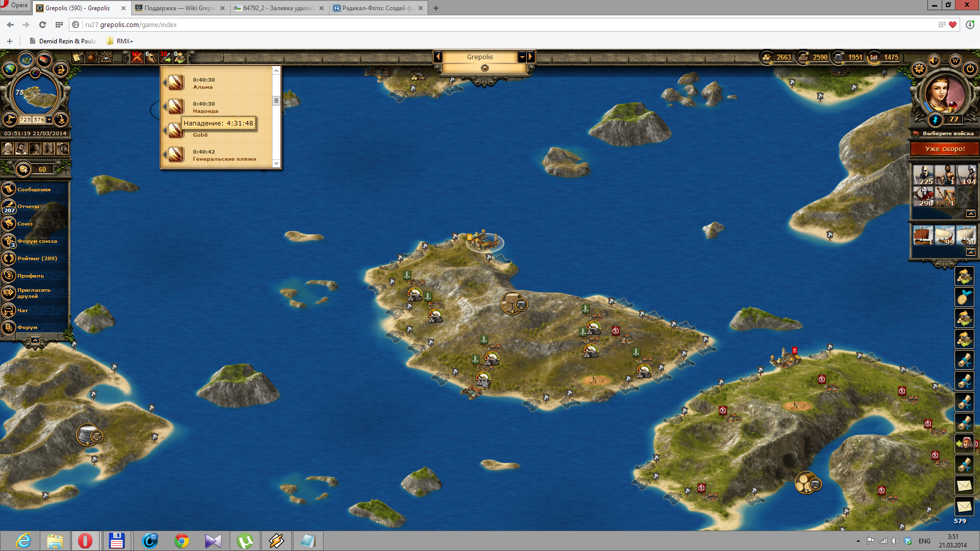Viewport: 980px width, 551px height.
Task: Click the population icon 1475
Action: coord(874,57)
